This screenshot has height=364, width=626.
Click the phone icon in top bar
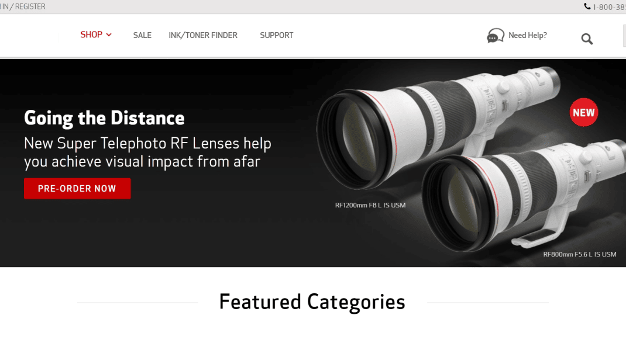coord(587,6)
